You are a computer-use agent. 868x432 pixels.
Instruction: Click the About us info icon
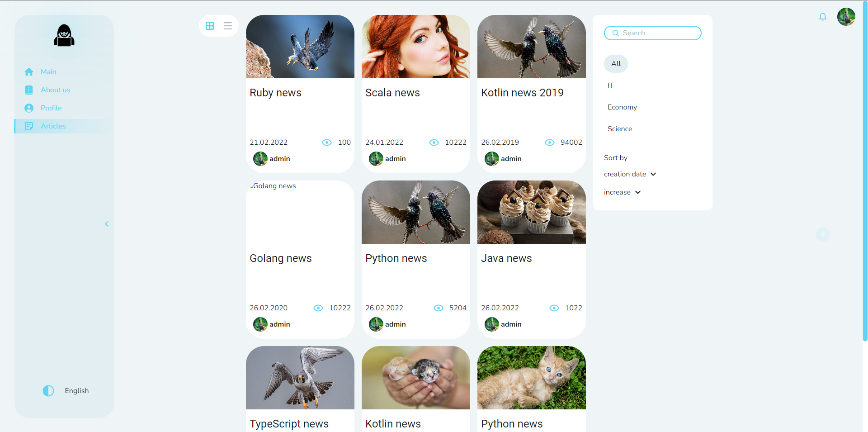tap(29, 90)
